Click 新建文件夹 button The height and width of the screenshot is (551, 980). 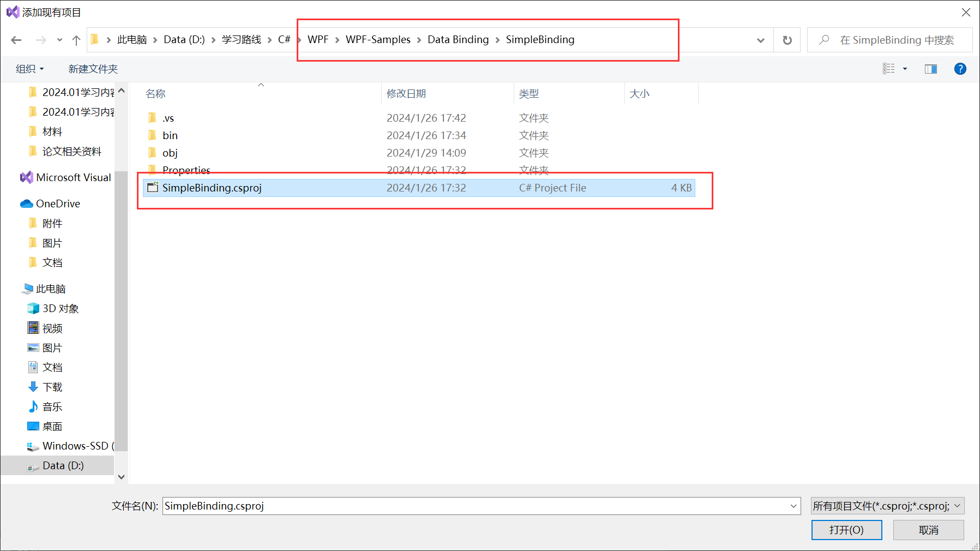(x=93, y=69)
